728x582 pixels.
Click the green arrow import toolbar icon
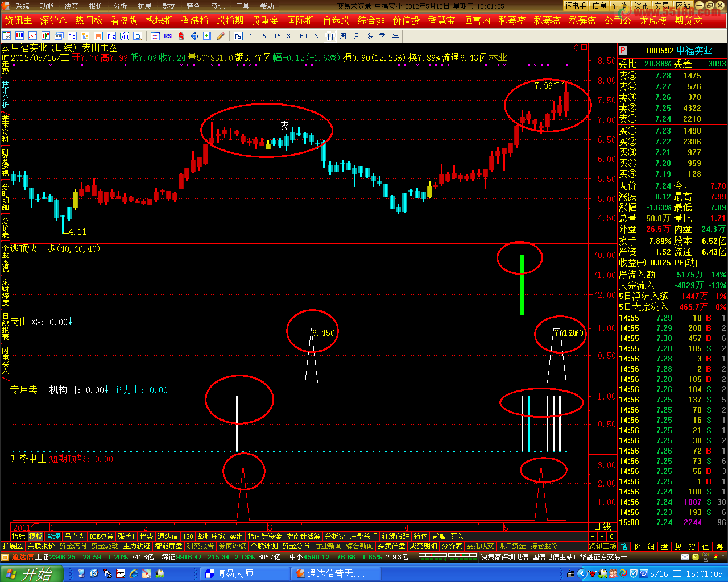[x=207, y=36]
